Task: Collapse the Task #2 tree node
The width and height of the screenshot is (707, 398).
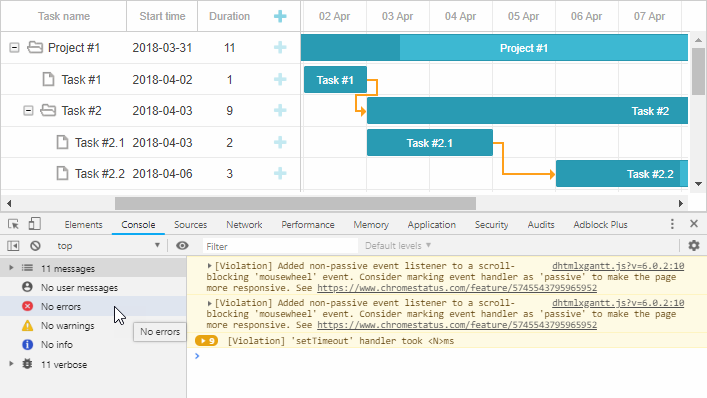Action: pyautogui.click(x=28, y=110)
